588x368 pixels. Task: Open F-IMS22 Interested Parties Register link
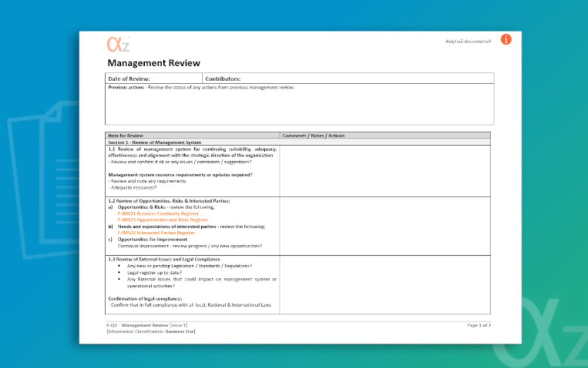pos(156,233)
